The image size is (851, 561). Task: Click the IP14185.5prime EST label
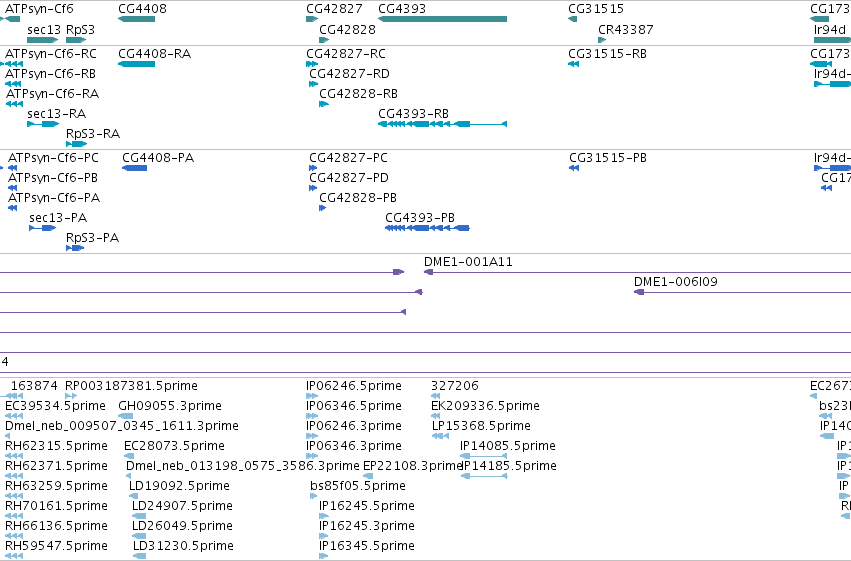pyautogui.click(x=509, y=466)
